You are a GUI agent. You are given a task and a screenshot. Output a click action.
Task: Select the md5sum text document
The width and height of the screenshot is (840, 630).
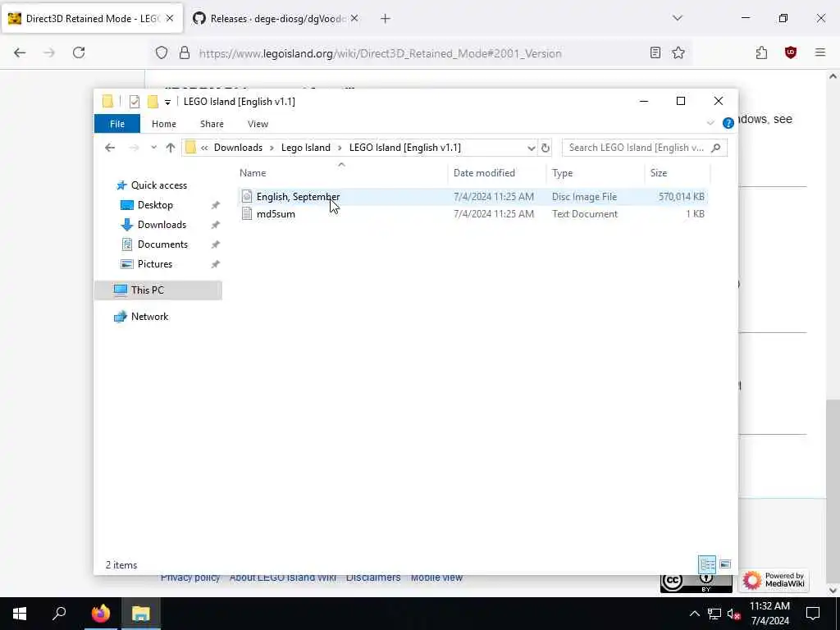coord(276,214)
